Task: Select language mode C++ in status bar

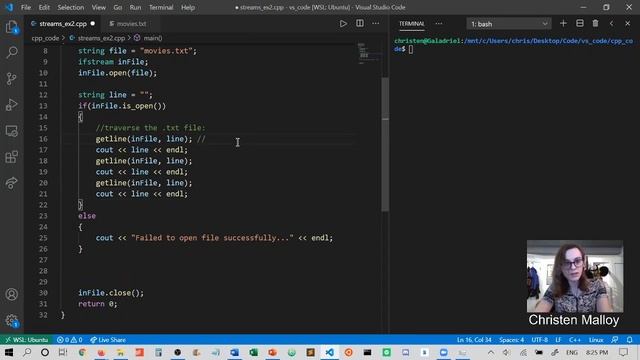Action: pos(575,340)
